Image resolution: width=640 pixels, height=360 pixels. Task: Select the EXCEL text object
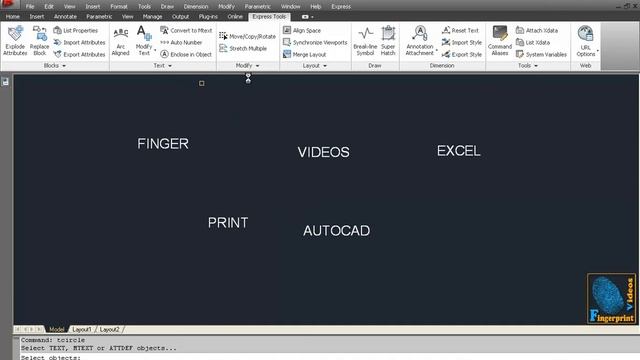[459, 151]
